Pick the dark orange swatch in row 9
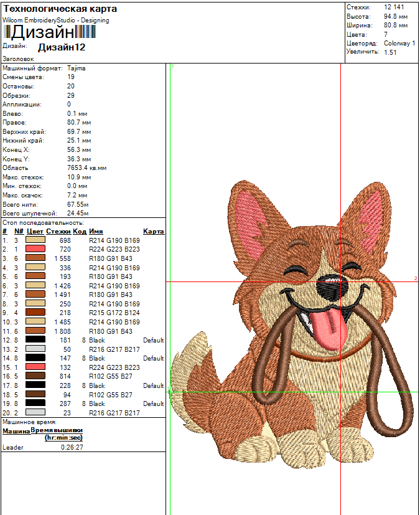 click(35, 313)
